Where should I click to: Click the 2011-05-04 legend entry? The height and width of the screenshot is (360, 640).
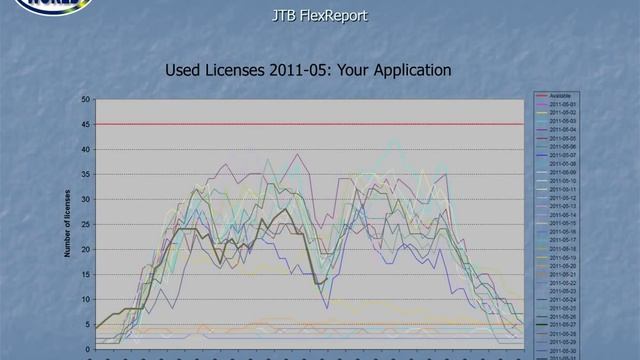coord(556,130)
